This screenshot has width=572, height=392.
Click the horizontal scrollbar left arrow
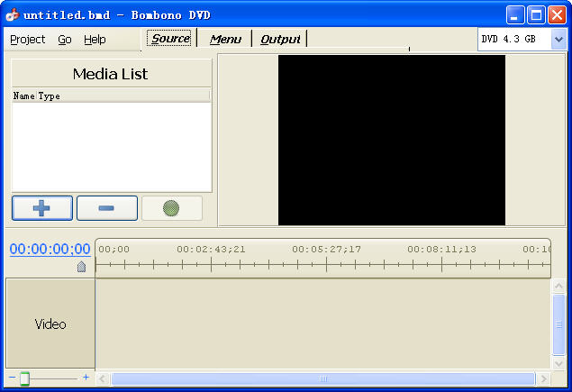click(103, 378)
